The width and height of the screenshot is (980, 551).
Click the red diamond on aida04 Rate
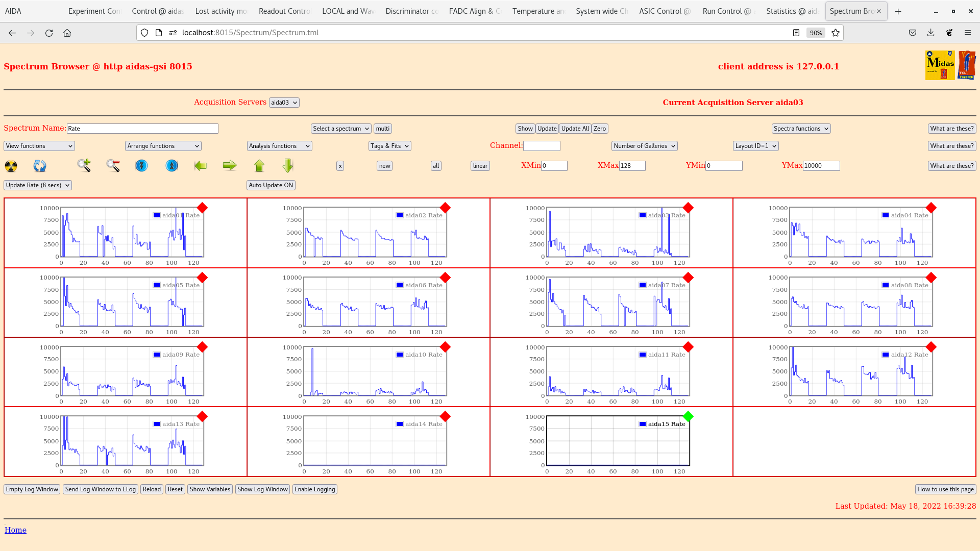[931, 208]
